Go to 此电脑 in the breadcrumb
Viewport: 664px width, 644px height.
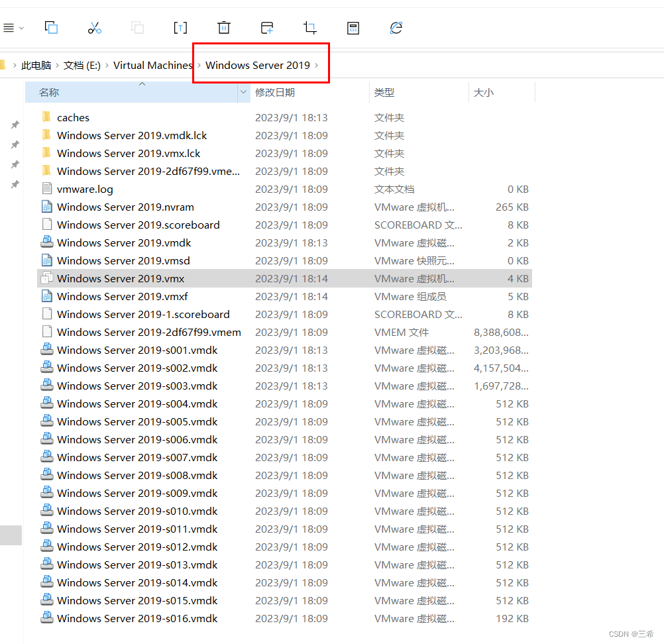pos(36,65)
